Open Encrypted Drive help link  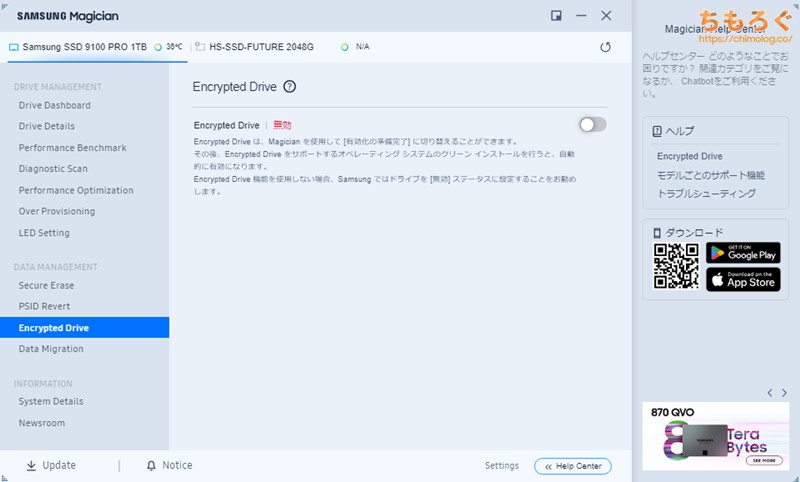coord(689,156)
